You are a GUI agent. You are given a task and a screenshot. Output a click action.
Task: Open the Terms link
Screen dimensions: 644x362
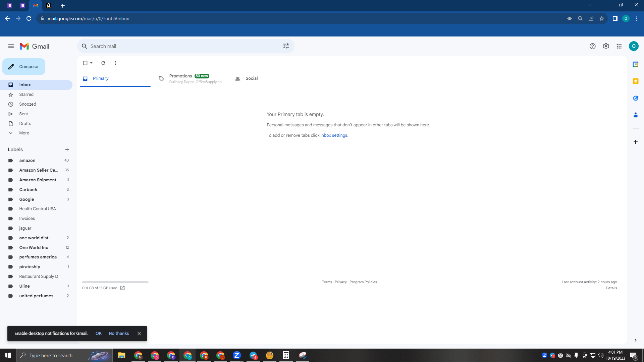coord(327,282)
